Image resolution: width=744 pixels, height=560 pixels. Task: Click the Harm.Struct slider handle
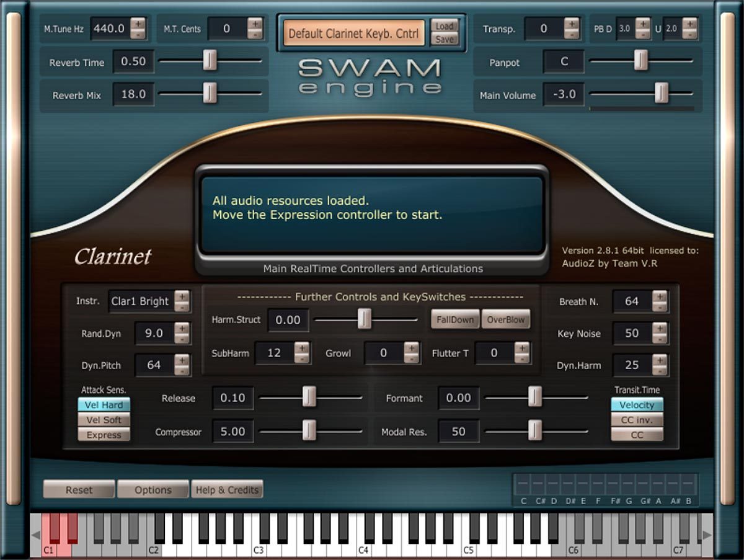(x=365, y=319)
